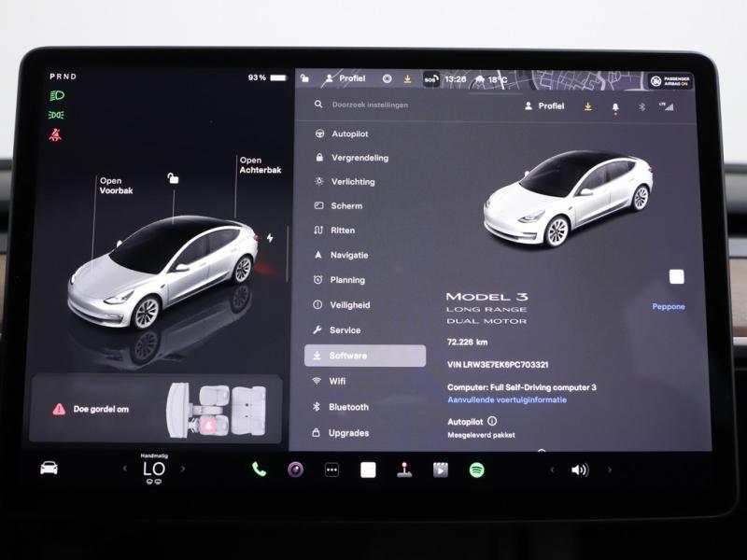Tap the passenger airbag status indicator

(x=670, y=81)
